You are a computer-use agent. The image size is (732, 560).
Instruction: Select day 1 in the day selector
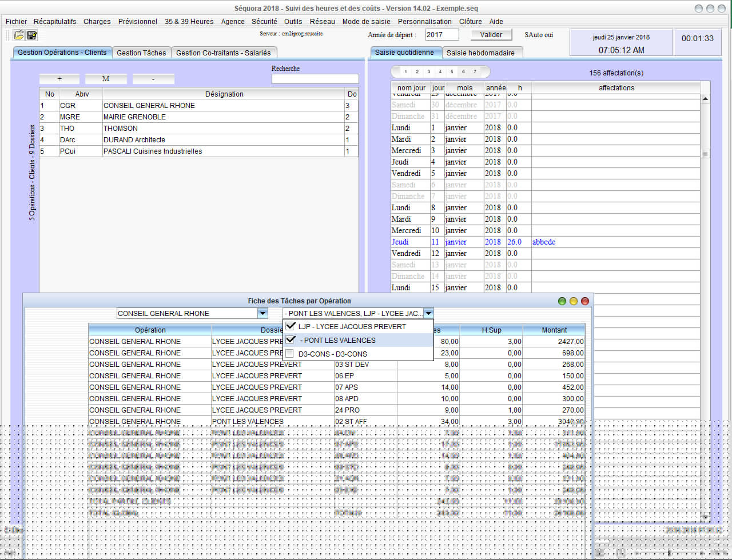[x=405, y=72]
